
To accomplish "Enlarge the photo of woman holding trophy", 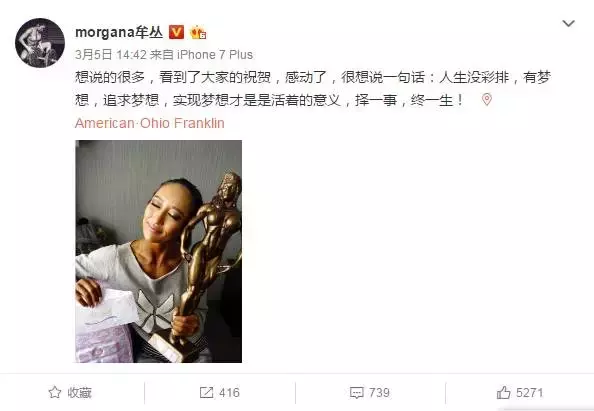I will click(158, 252).
